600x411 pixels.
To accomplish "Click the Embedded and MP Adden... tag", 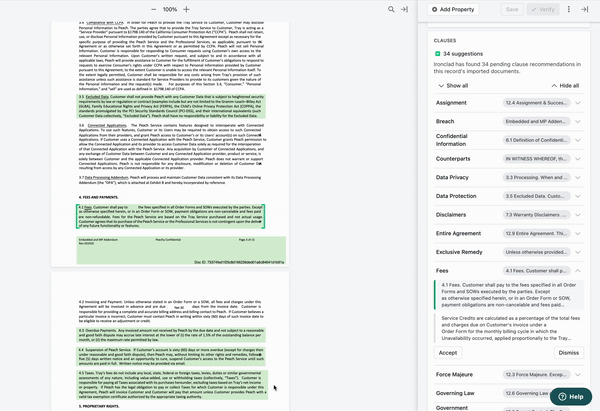I will 536,121.
